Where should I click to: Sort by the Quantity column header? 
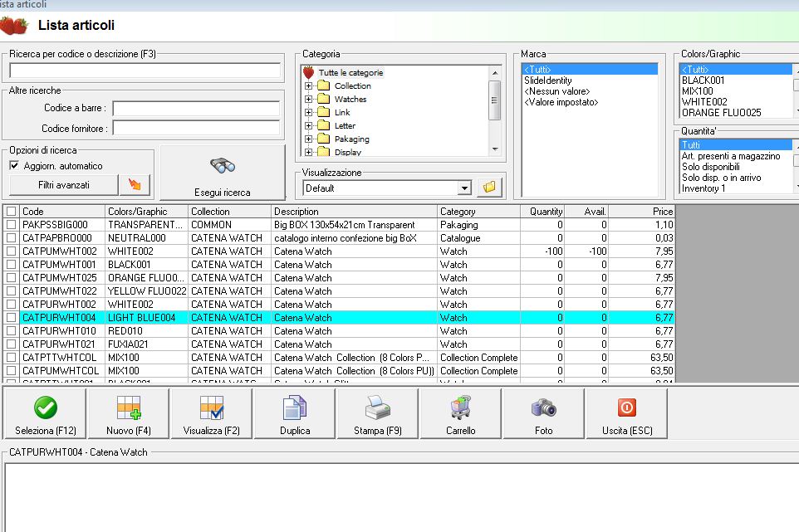pos(542,212)
